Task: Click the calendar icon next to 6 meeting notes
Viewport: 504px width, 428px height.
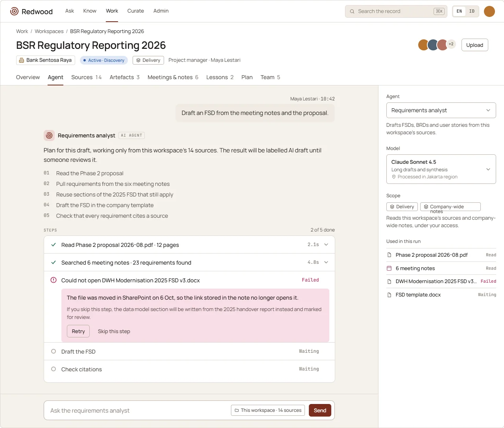Action: point(389,268)
